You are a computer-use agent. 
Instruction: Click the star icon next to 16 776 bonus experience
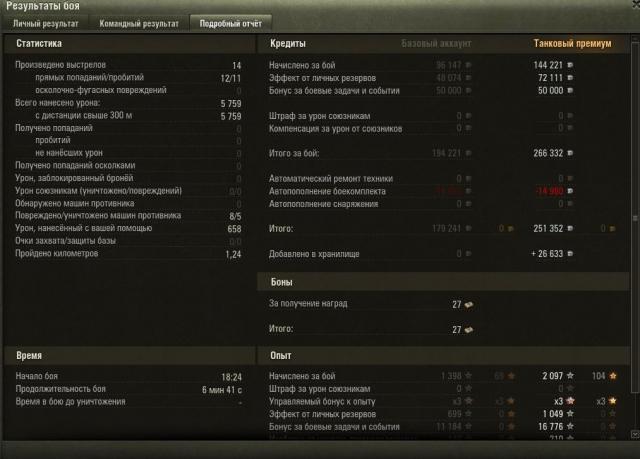[570, 426]
